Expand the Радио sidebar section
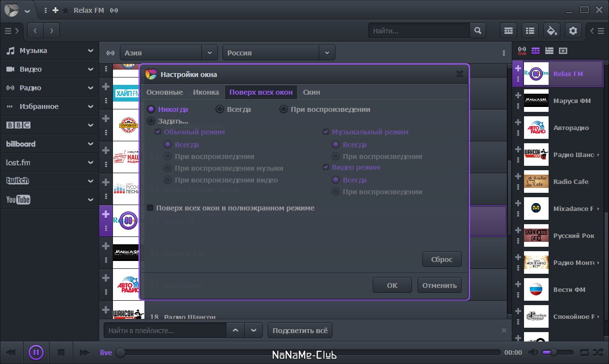 49,88
